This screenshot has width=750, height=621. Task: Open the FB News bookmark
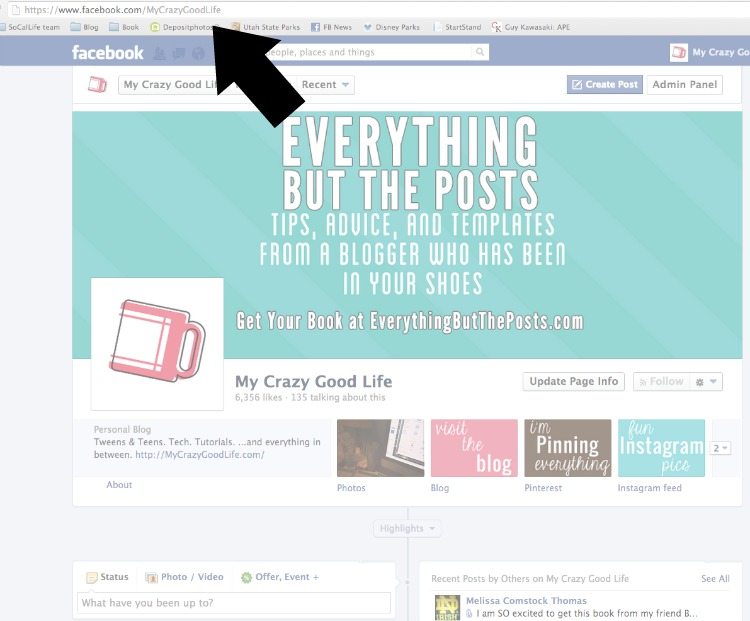pyautogui.click(x=331, y=27)
